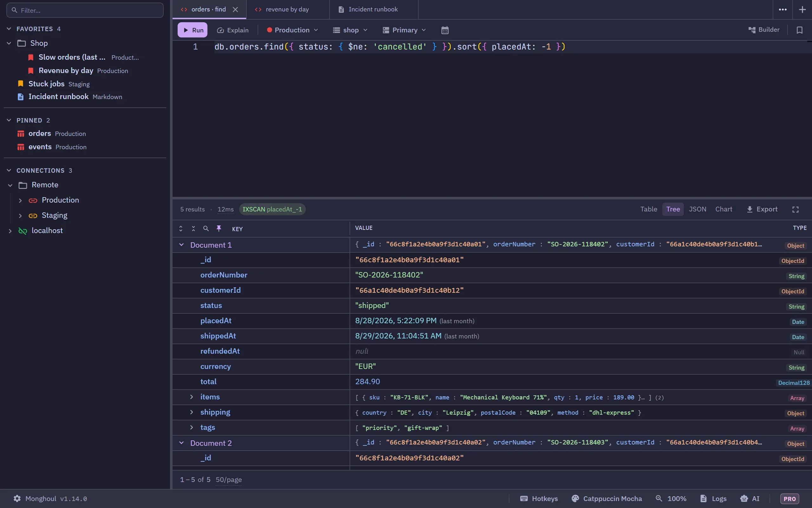
Task: Open Stuck jobs favorite
Action: click(54, 84)
